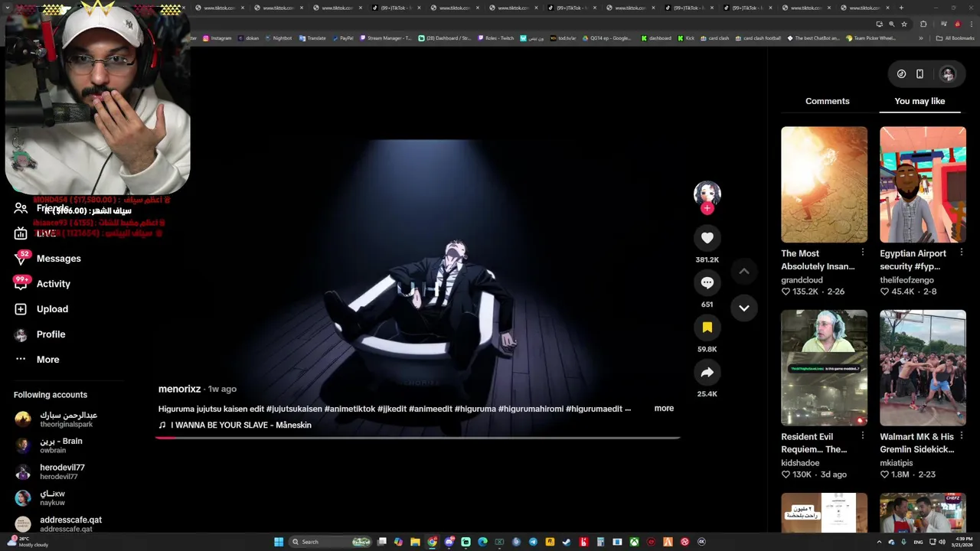Expand the caption with the more link
The width and height of the screenshot is (980, 551).
click(664, 408)
